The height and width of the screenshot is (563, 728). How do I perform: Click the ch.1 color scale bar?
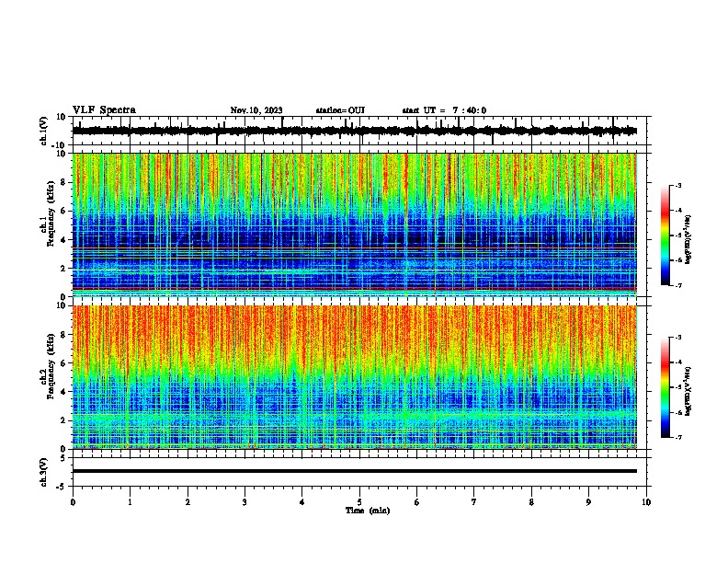(665, 236)
